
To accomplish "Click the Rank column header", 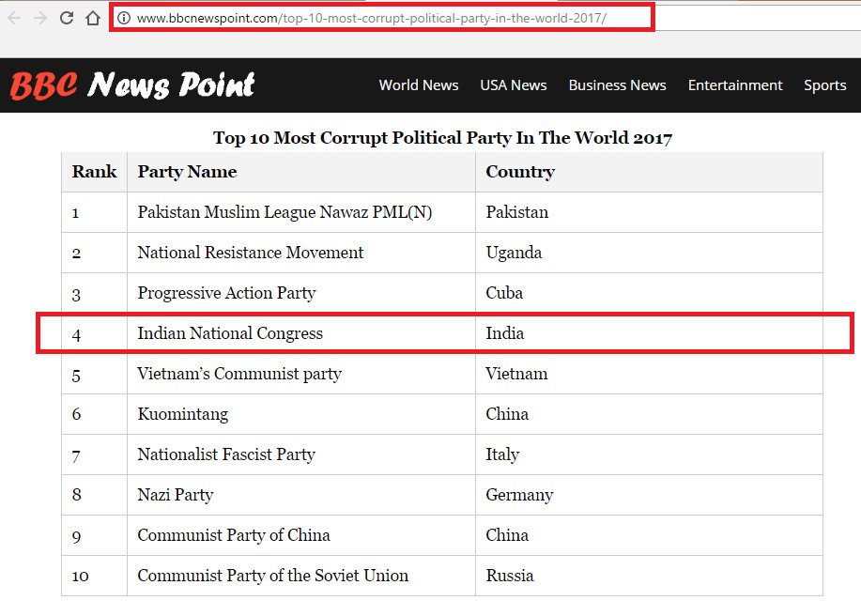I will 95,172.
